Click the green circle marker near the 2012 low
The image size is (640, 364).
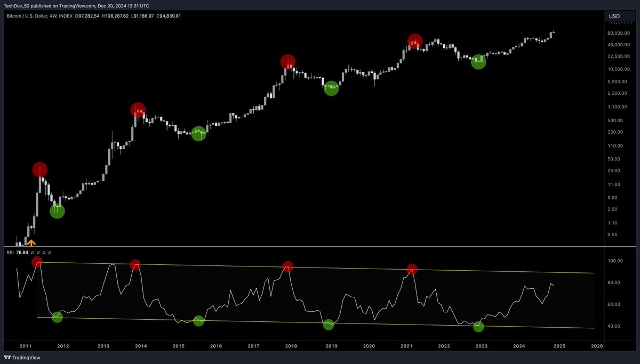click(x=57, y=211)
